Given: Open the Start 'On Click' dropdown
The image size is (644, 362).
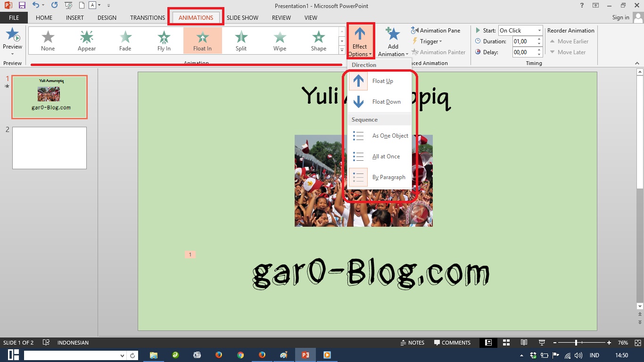Looking at the screenshot, I should point(538,30).
